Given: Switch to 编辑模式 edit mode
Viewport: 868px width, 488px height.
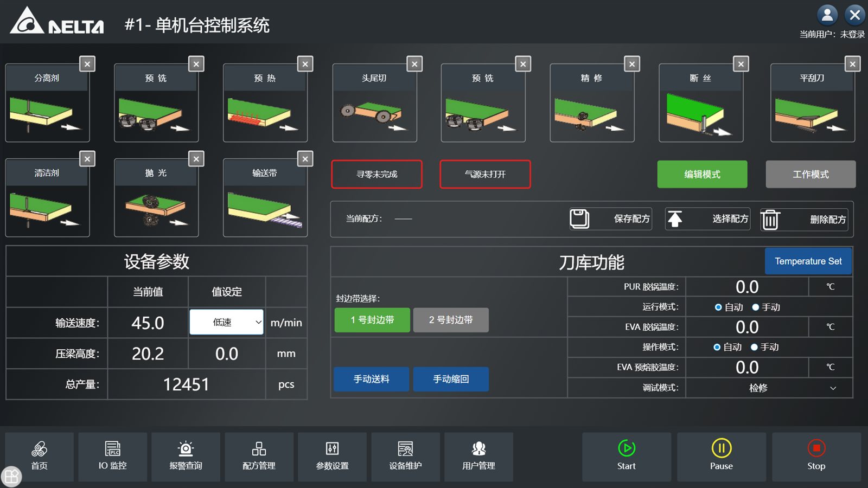Looking at the screenshot, I should click(x=702, y=174).
